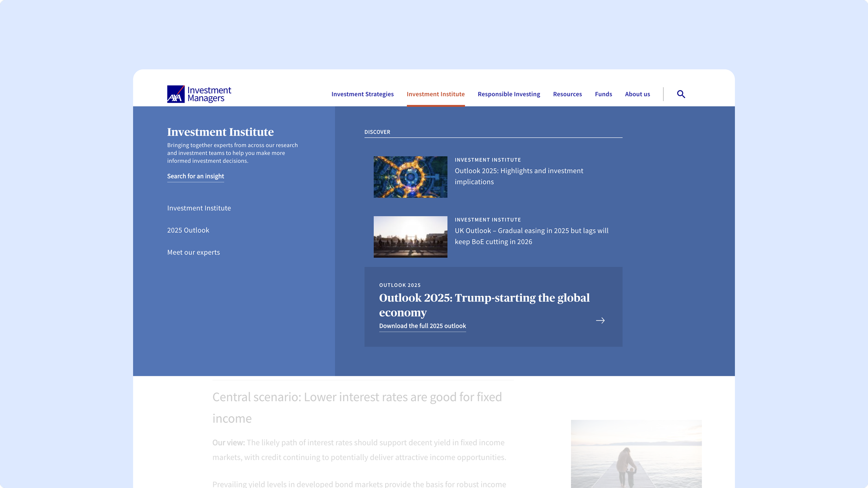Click the Tower Bridge skyline thumbnail

tap(410, 237)
